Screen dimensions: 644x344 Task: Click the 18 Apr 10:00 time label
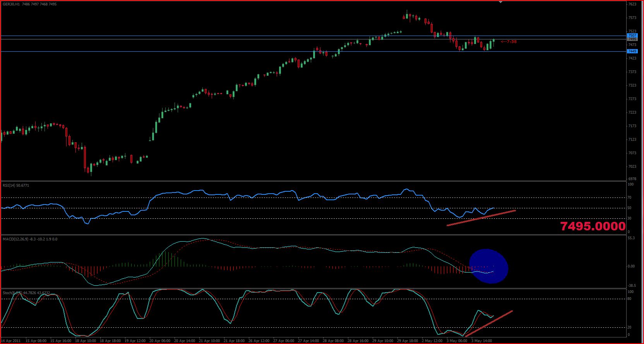pyautogui.click(x=86, y=341)
